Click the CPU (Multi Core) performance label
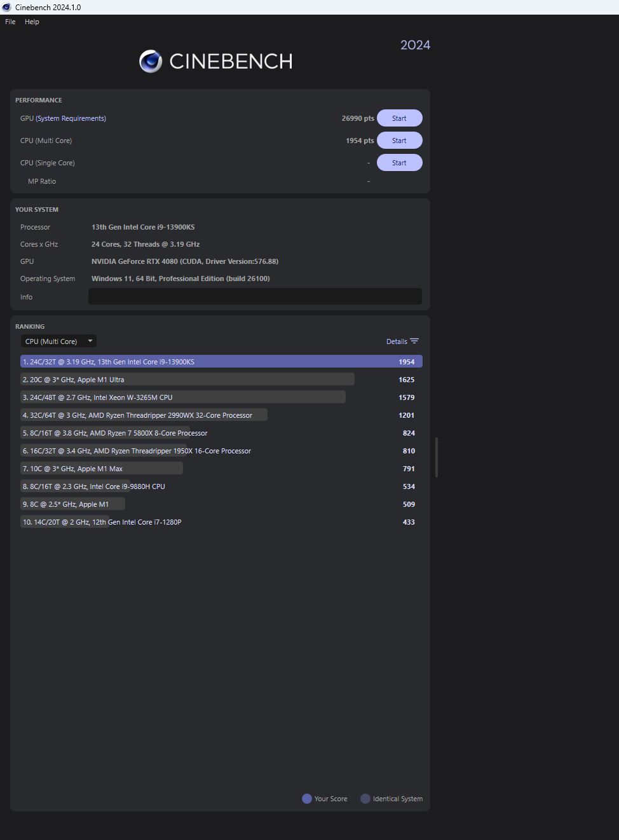Viewport: 619px width, 840px height. (46, 141)
